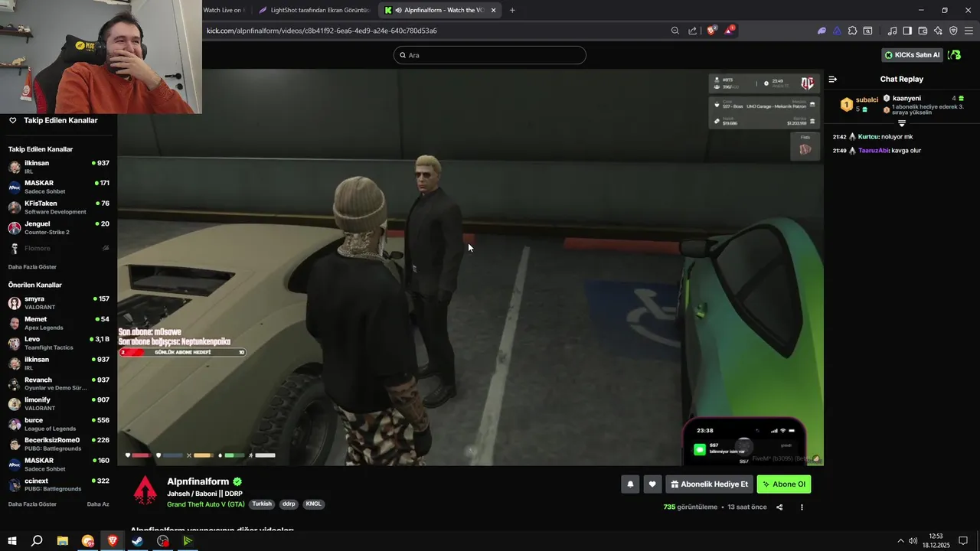Open the Brave Wallet icon
The height and width of the screenshot is (551, 980).
point(923,31)
